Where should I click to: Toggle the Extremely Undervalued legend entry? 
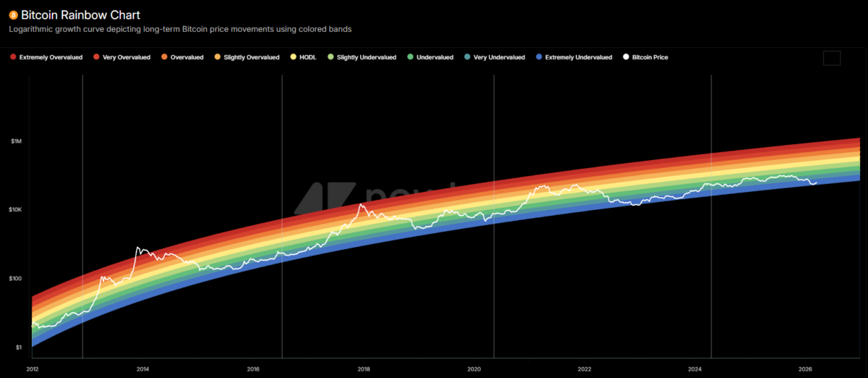574,56
